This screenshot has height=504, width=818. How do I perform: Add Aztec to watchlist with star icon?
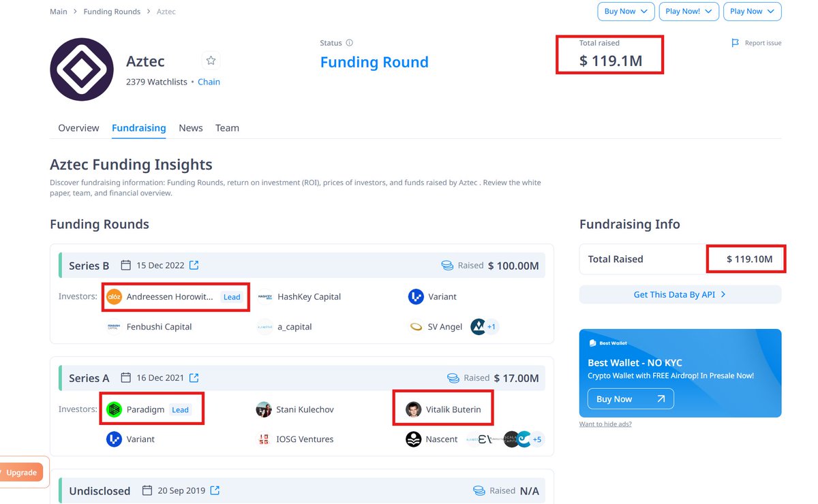pyautogui.click(x=211, y=61)
